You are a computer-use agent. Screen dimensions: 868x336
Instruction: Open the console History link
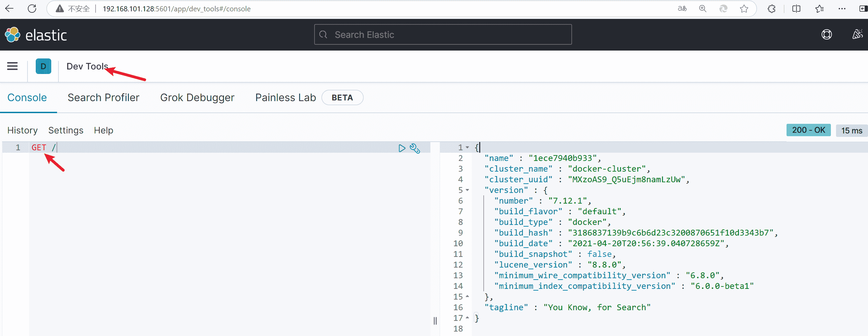coord(22,130)
